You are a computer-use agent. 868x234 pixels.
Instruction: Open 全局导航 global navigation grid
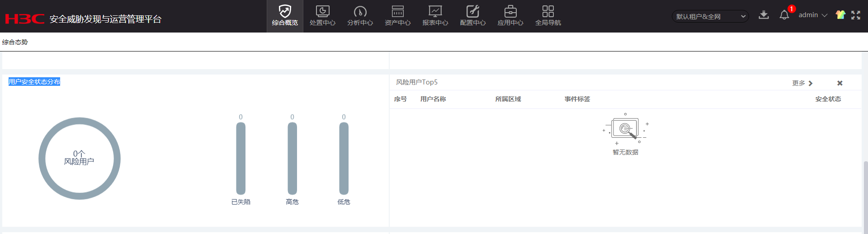pyautogui.click(x=548, y=16)
